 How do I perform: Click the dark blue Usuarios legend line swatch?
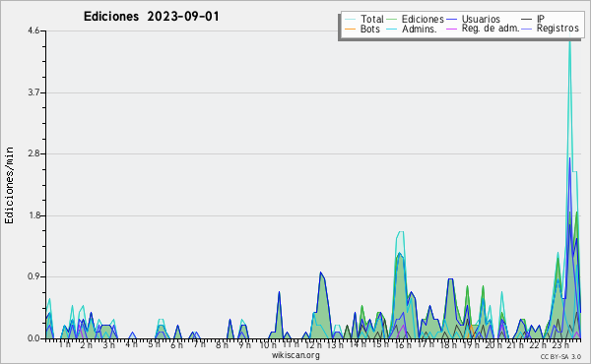[x=451, y=20]
